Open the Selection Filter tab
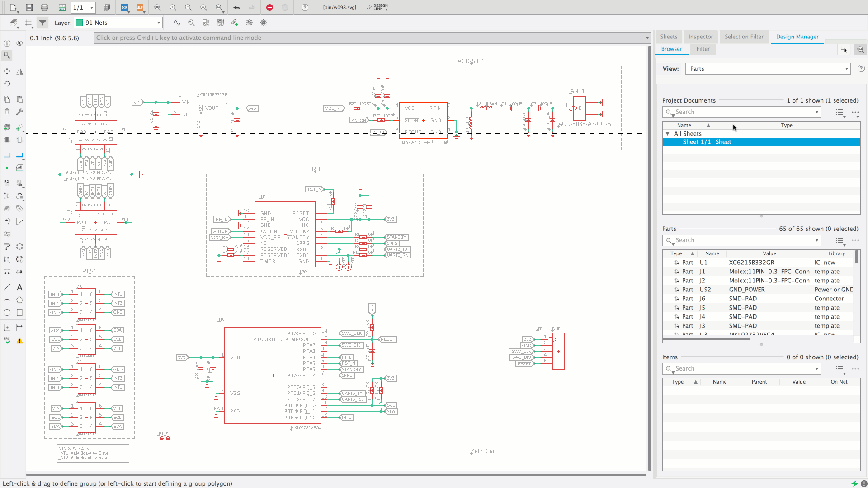Screen dimensions: 868x488 (744, 37)
